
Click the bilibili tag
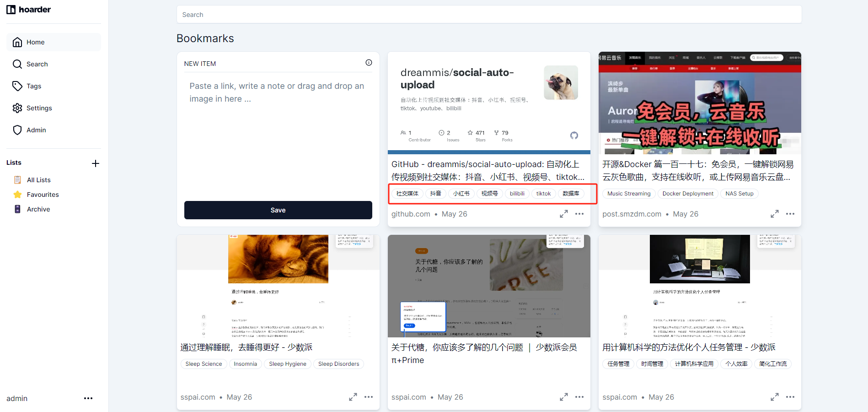(517, 194)
